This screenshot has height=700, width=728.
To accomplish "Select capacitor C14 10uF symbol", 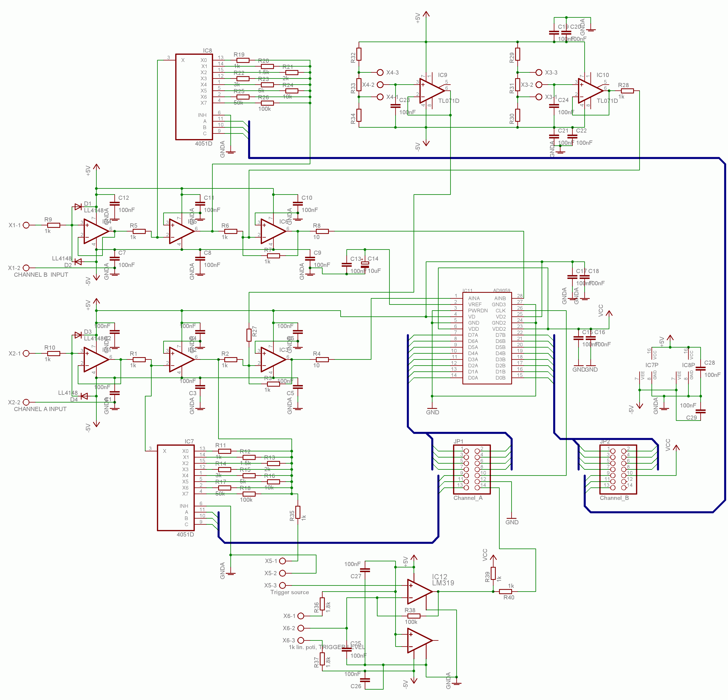I will (365, 264).
